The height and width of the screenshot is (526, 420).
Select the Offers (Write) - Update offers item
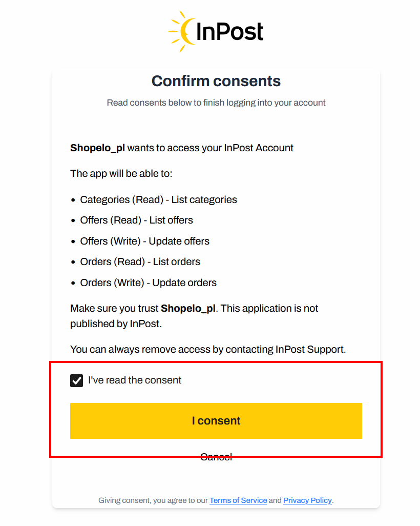[144, 241]
